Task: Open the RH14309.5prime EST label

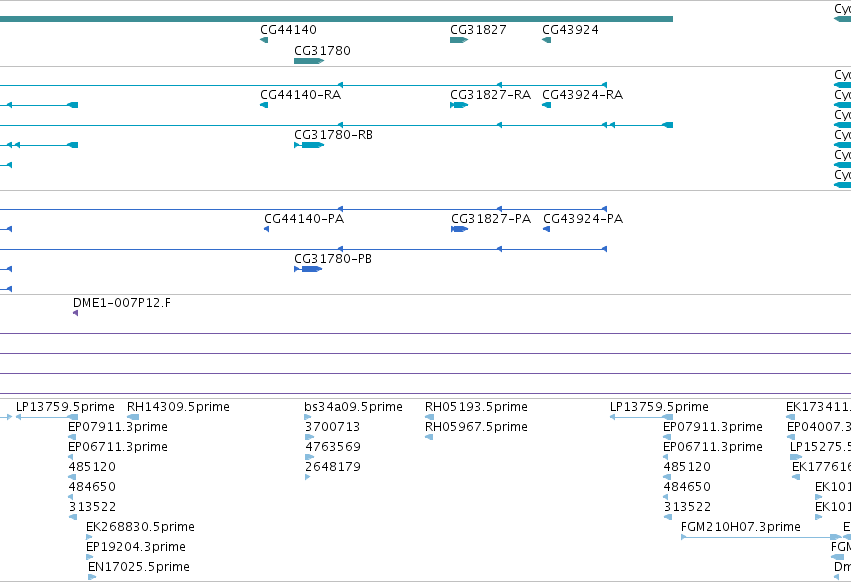Action: [x=178, y=407]
